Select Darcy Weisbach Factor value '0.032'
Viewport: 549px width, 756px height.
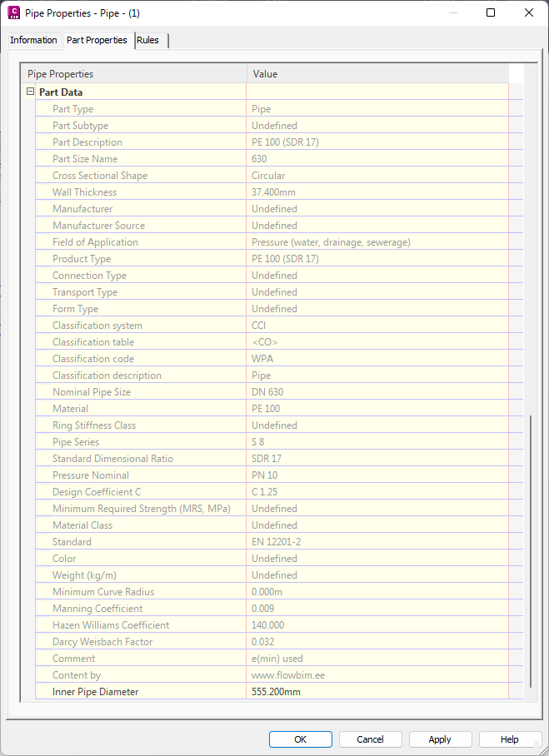tap(263, 642)
